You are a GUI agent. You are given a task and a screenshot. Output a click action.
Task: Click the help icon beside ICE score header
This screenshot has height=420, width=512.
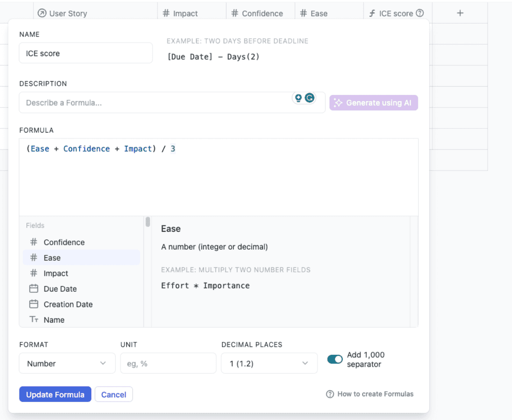[420, 13]
